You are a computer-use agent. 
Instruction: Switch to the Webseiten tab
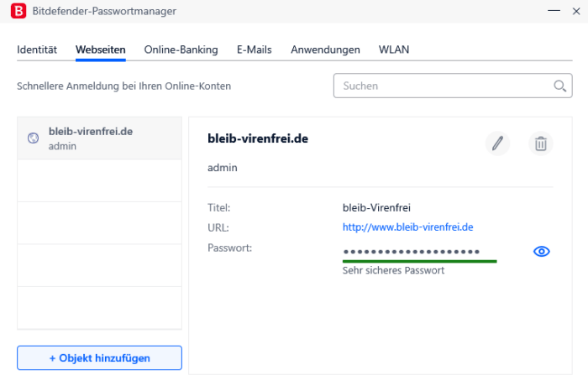101,50
